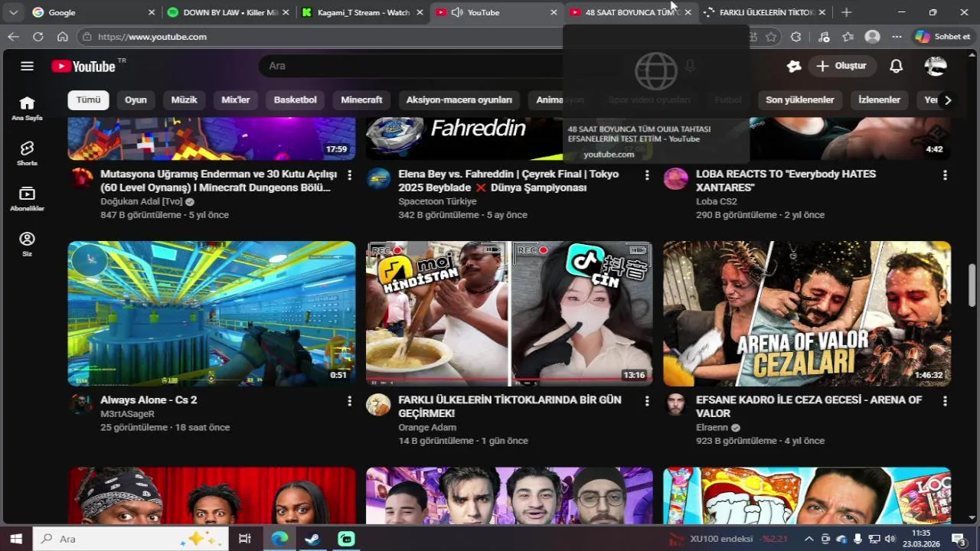Open the green Kick app on taskbar
Viewport: 980px width, 551px height.
click(x=346, y=539)
